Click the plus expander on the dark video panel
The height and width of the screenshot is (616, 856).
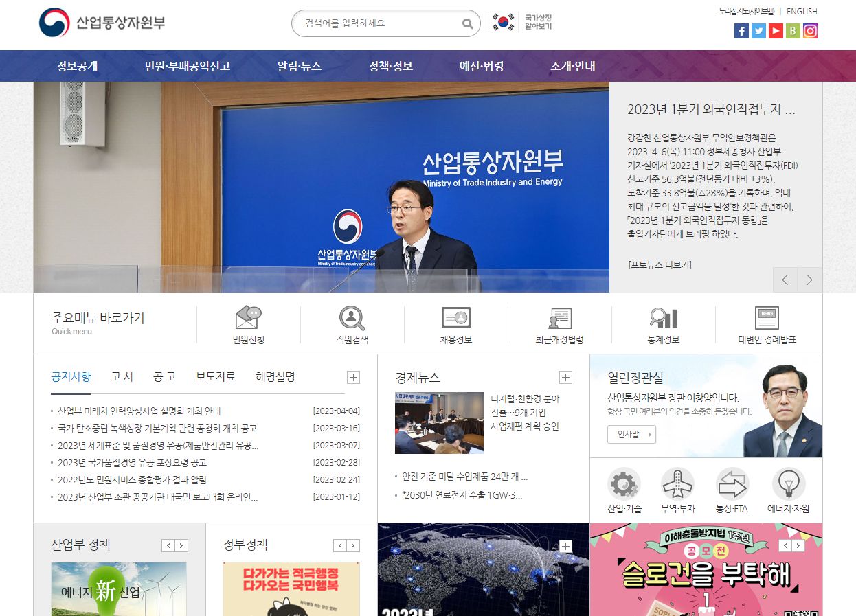(x=565, y=545)
